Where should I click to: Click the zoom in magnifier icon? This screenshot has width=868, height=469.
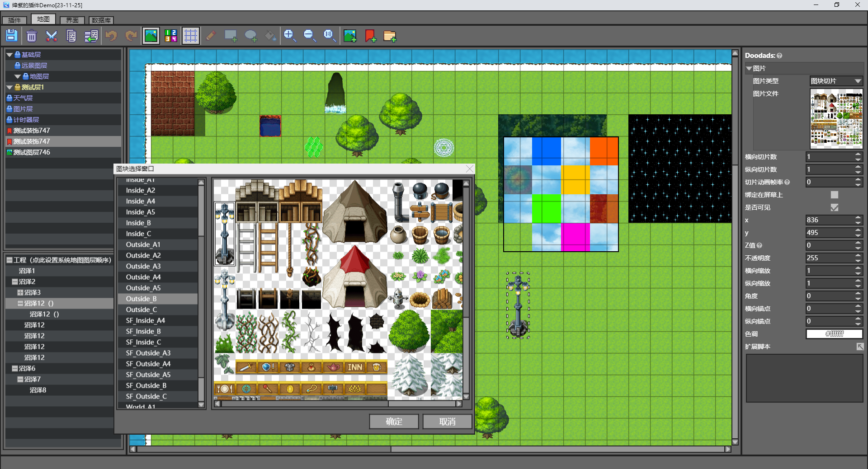(x=290, y=36)
